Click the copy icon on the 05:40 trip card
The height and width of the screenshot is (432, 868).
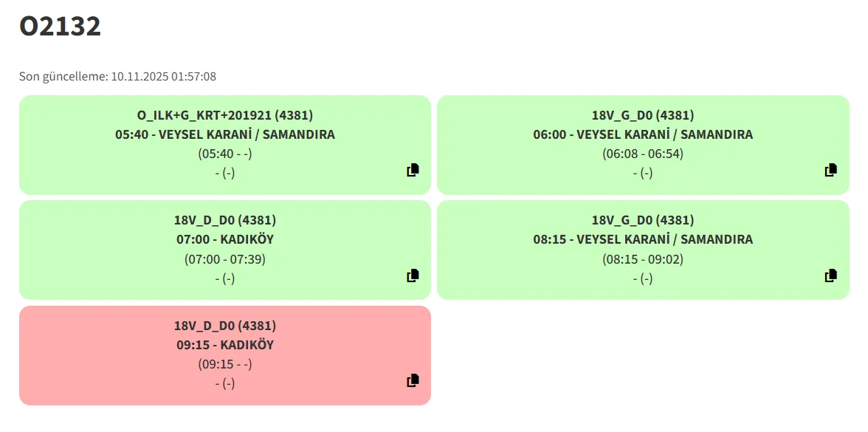pyautogui.click(x=413, y=171)
